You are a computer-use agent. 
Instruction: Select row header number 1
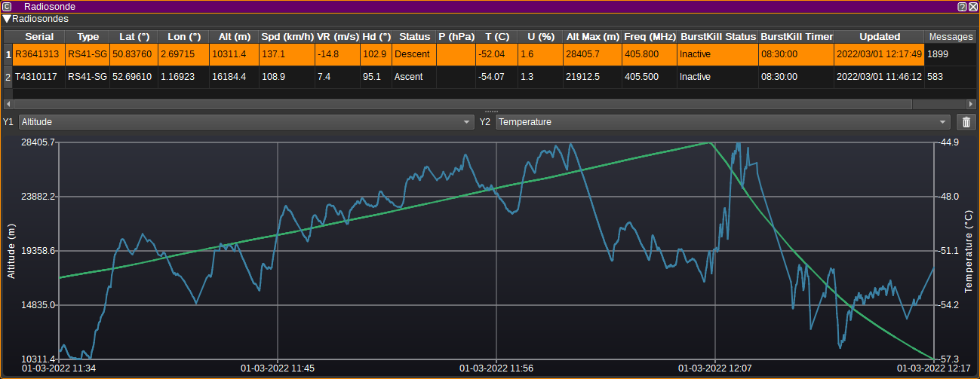(x=8, y=54)
